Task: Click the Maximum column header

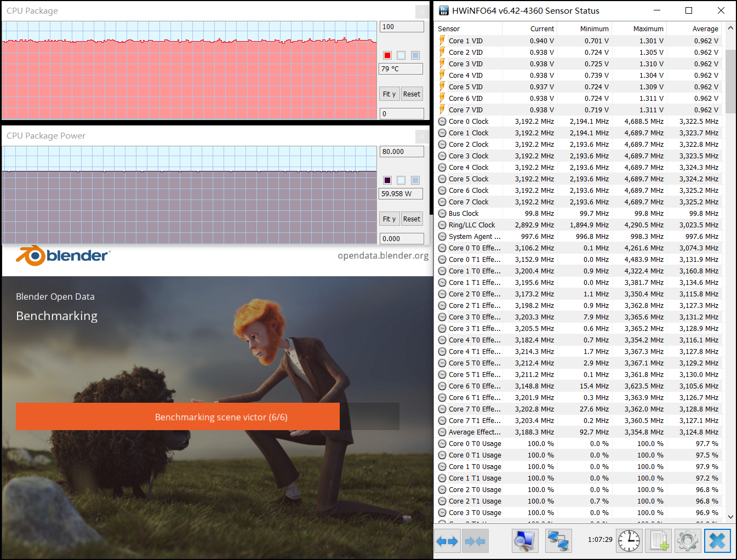Action: click(x=648, y=29)
